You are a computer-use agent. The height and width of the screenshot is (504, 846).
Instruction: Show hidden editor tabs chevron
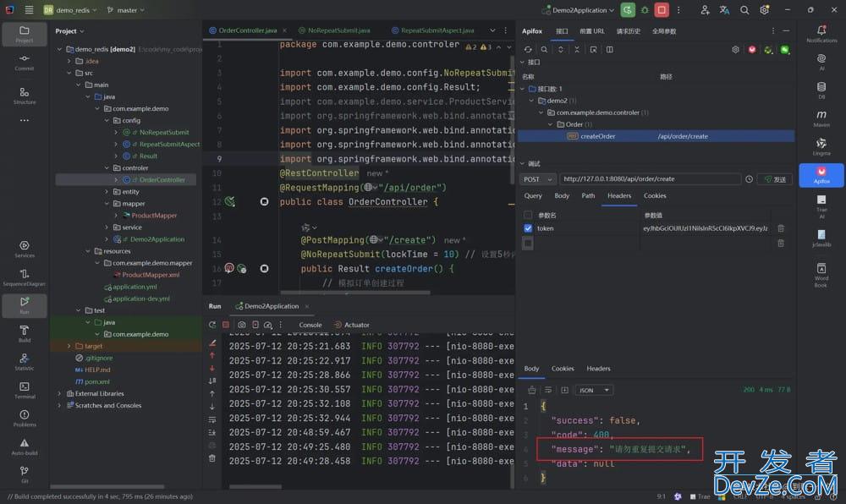492,30
